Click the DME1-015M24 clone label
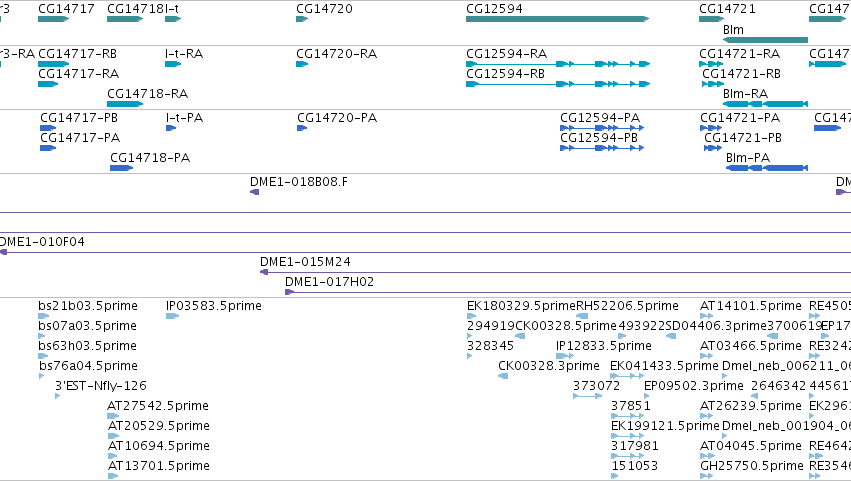The image size is (851, 481). click(x=306, y=262)
